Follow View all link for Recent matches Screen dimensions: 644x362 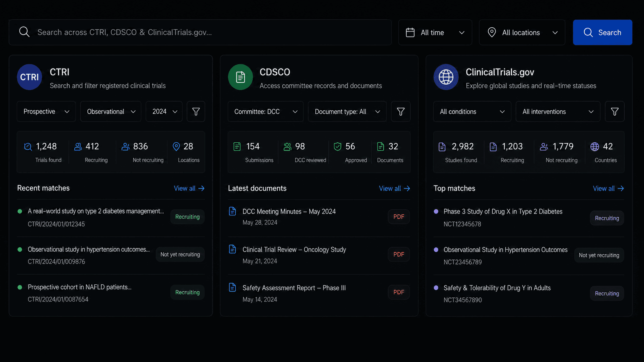[189, 189]
